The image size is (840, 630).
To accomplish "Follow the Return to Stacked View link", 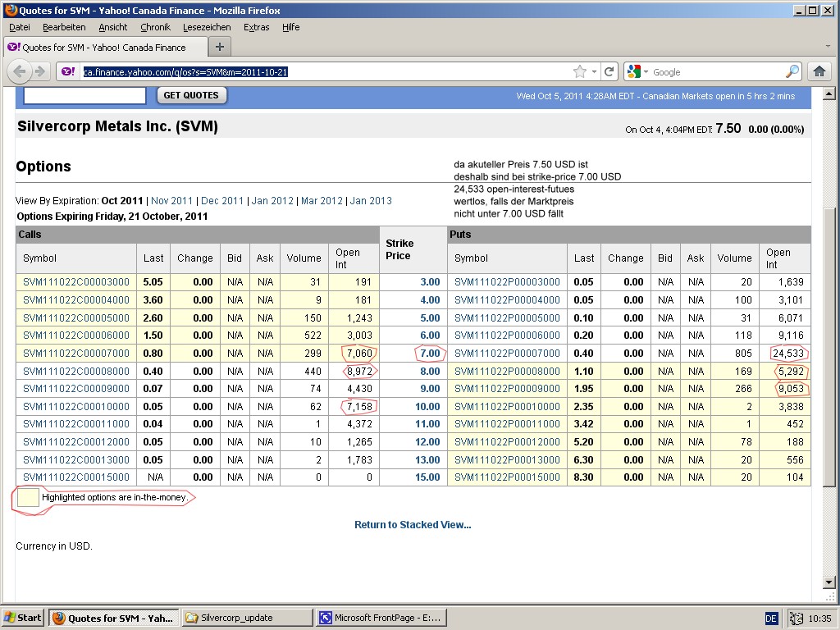I will tap(413, 525).
